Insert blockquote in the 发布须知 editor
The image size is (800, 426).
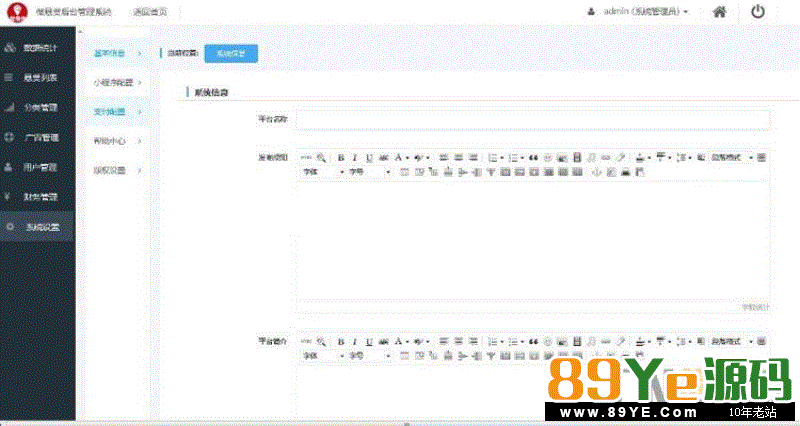[533, 158]
